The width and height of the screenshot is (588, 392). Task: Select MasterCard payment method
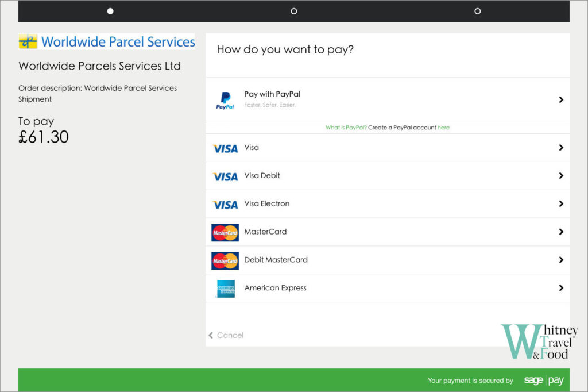click(388, 232)
